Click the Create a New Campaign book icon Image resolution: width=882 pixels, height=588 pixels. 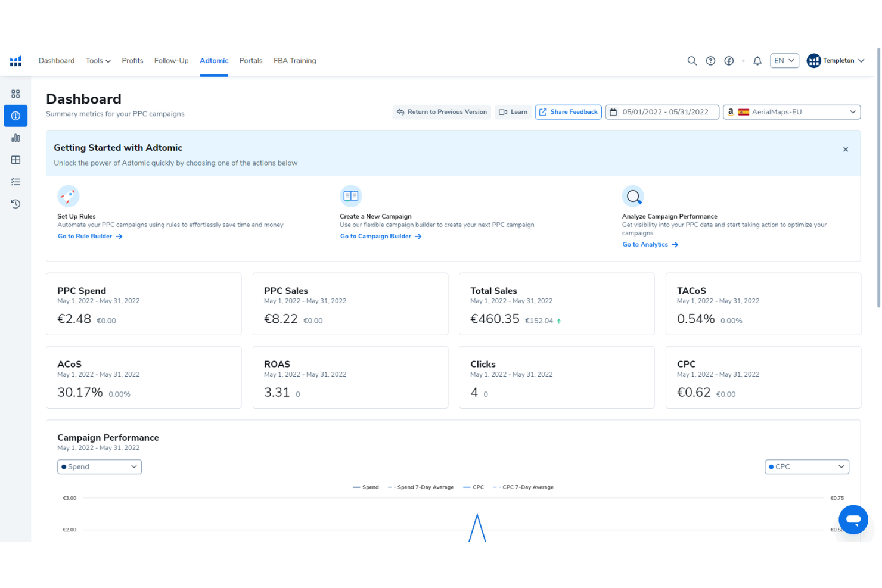(351, 196)
